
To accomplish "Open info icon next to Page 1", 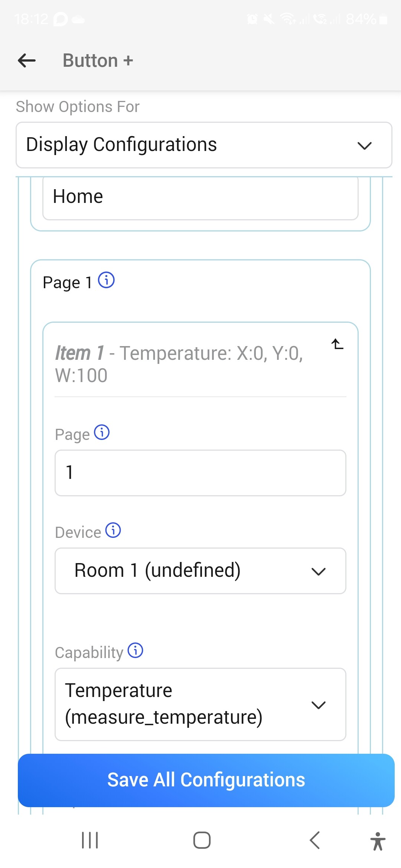I will point(106,280).
